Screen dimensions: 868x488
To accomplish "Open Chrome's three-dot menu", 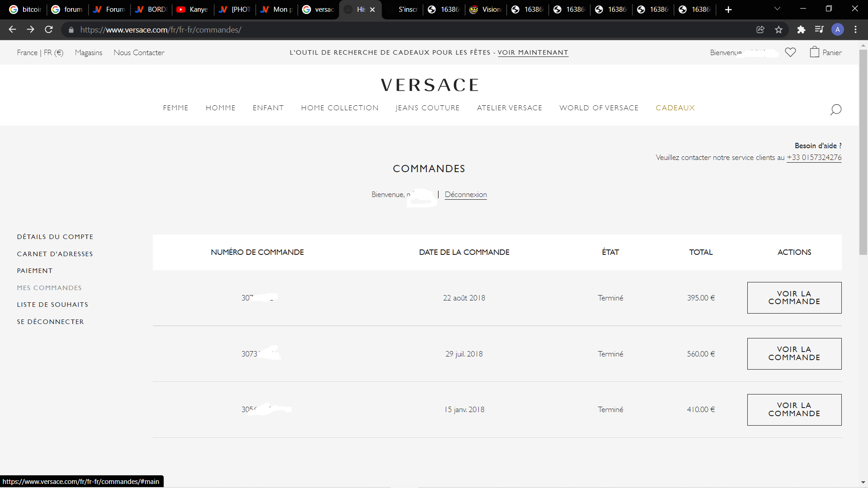I will [855, 29].
